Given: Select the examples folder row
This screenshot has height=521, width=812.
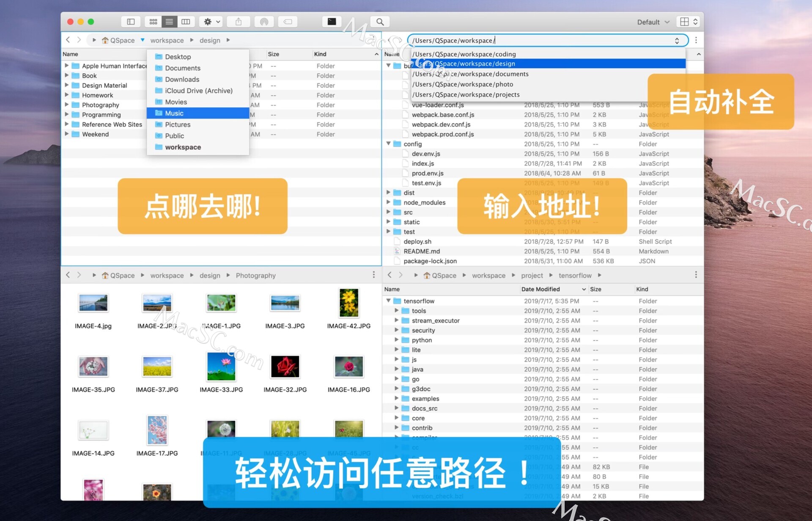Looking at the screenshot, I should [543, 399].
